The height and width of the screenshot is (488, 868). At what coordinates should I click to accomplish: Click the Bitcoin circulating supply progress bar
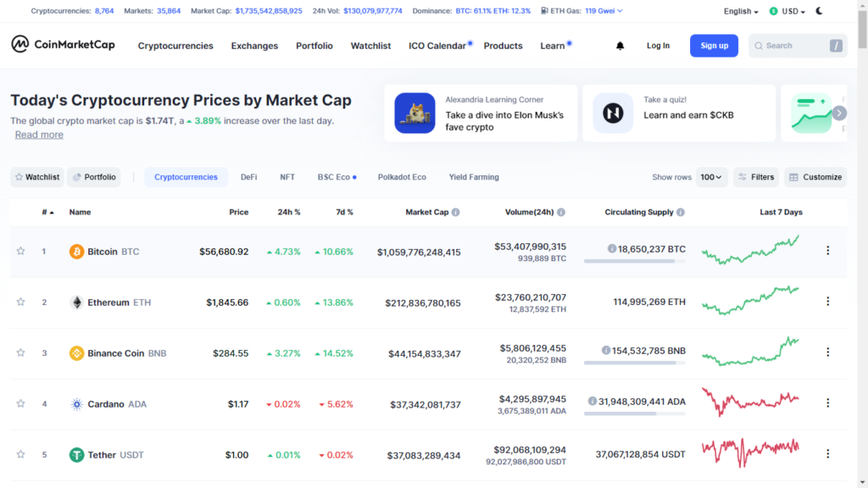634,261
